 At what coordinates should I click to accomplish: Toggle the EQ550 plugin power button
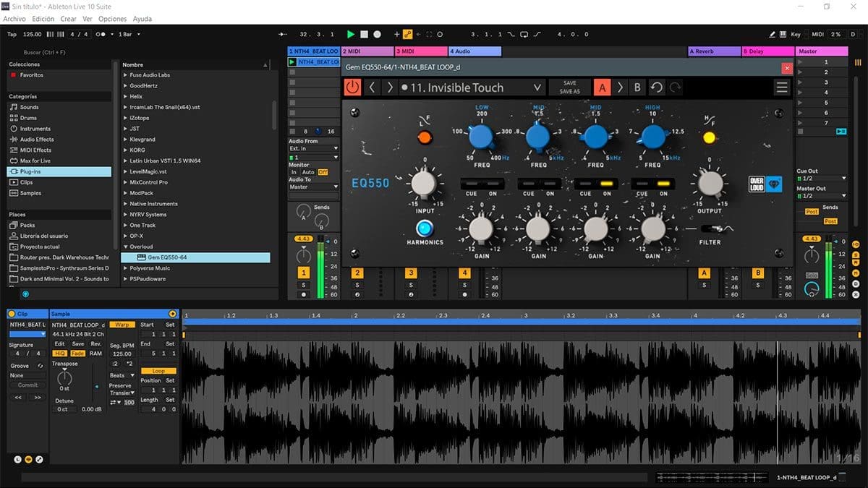click(352, 87)
